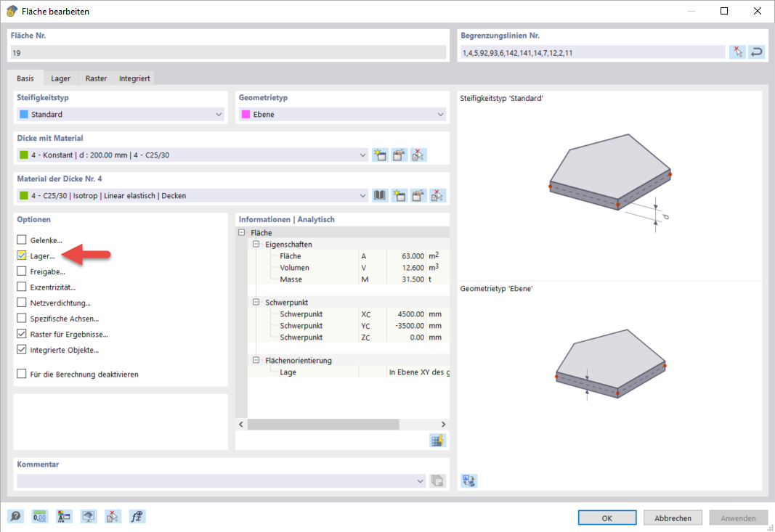775x532 pixels.
Task: Uncheck the Lager option checkbox
Action: (21, 255)
